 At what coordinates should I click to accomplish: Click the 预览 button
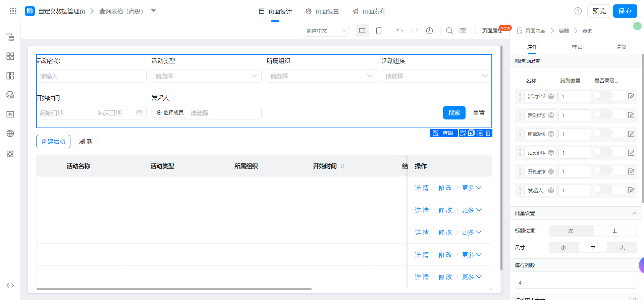coord(599,11)
